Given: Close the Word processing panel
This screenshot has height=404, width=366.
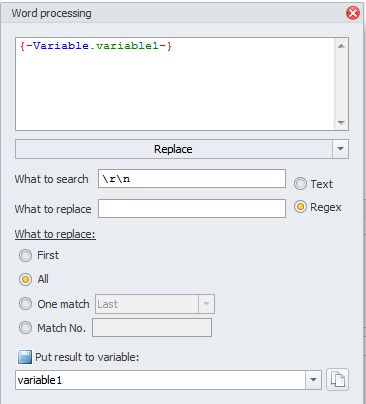Looking at the screenshot, I should pos(353,13).
